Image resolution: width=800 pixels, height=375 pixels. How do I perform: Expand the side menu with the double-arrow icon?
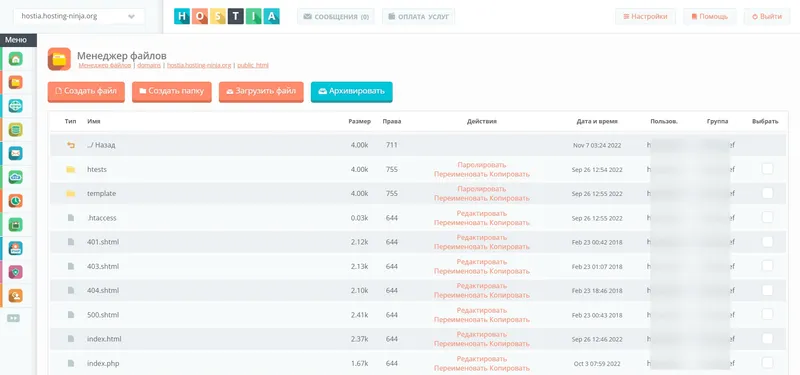[x=13, y=318]
